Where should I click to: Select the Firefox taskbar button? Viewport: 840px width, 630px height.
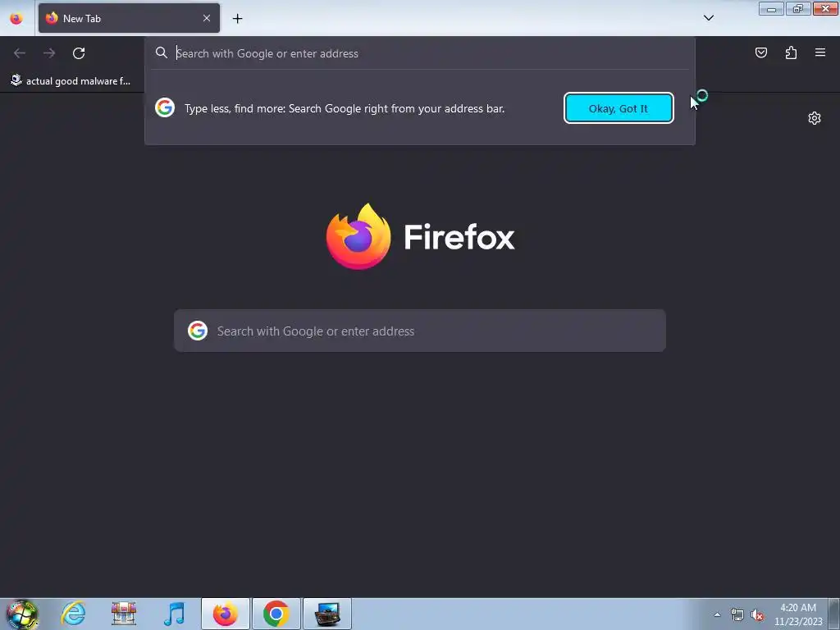click(226, 614)
